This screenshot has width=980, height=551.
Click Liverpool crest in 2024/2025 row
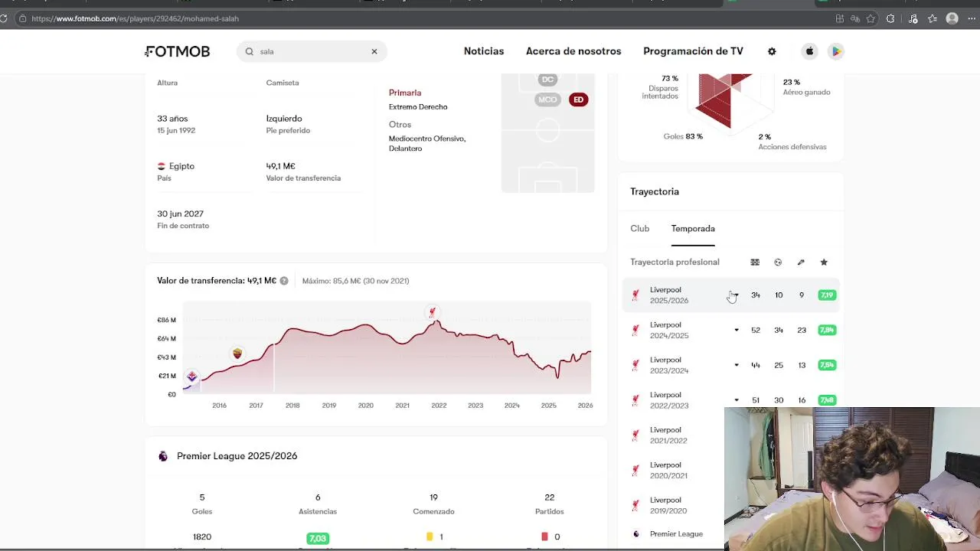coord(635,331)
